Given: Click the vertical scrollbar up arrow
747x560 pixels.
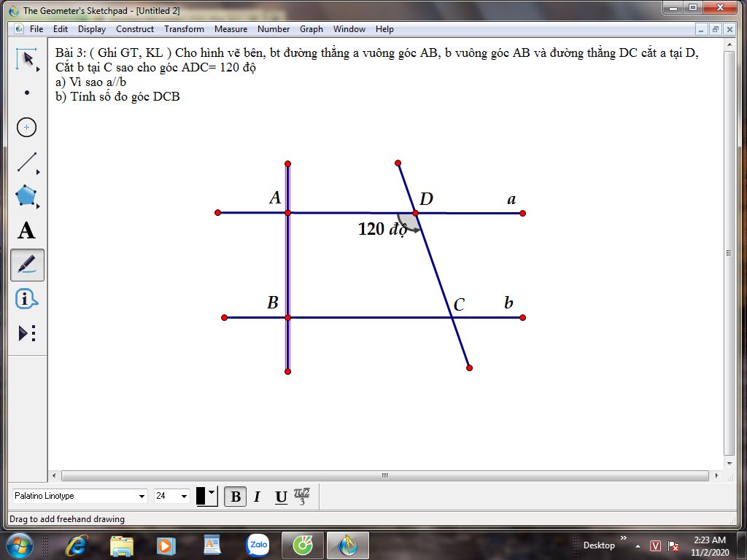Looking at the screenshot, I should [729, 44].
